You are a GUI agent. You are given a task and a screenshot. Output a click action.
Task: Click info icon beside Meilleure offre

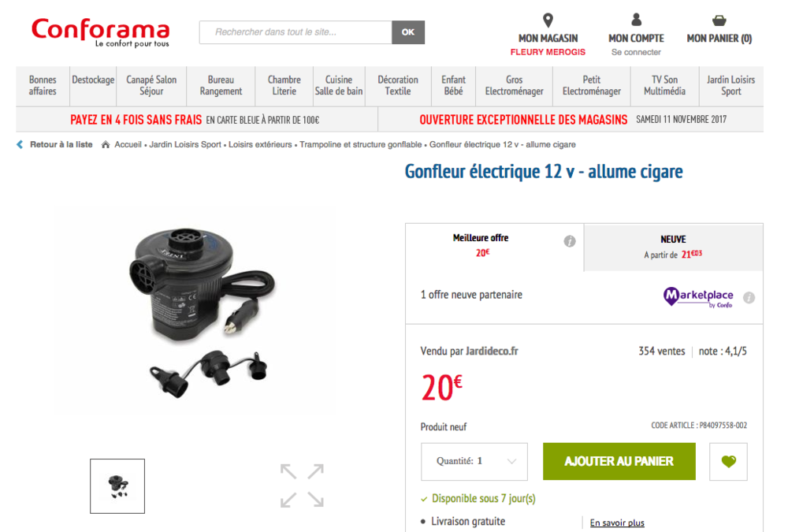570,241
